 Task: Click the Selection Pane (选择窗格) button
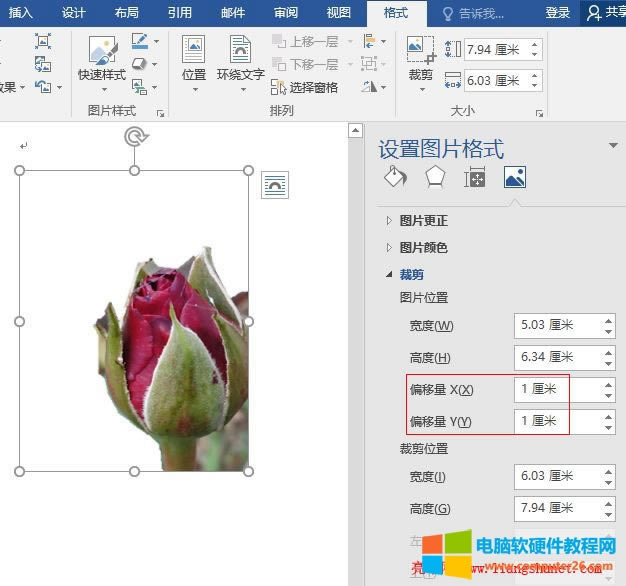305,88
